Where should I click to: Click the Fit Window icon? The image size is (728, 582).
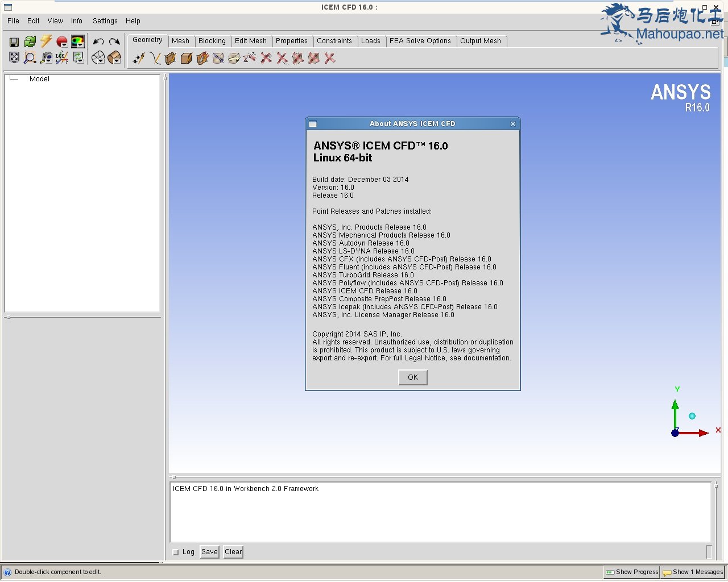[x=14, y=57]
